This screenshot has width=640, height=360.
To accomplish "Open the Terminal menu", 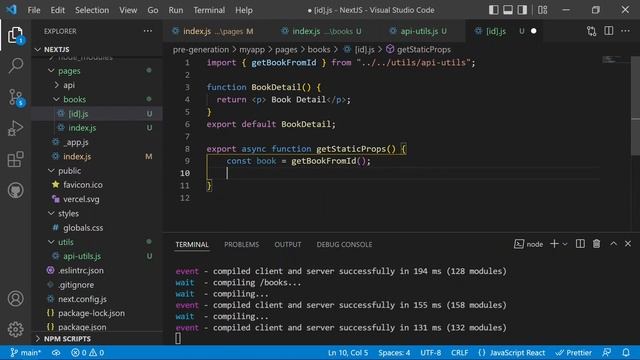I will pos(209,10).
